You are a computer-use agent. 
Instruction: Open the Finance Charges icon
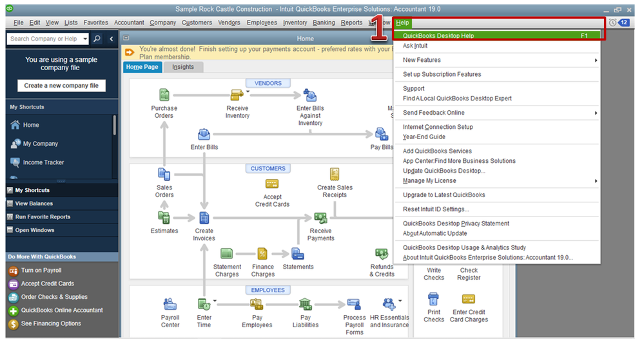click(x=262, y=254)
